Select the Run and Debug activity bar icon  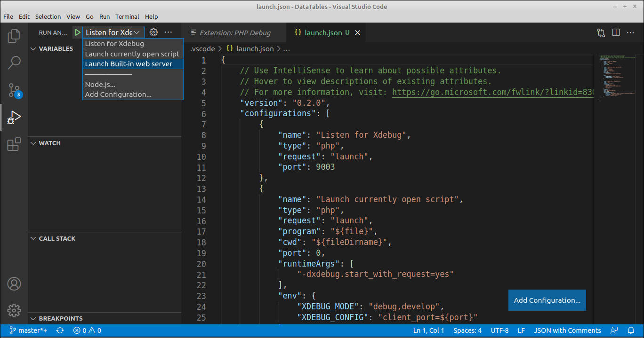coord(14,117)
